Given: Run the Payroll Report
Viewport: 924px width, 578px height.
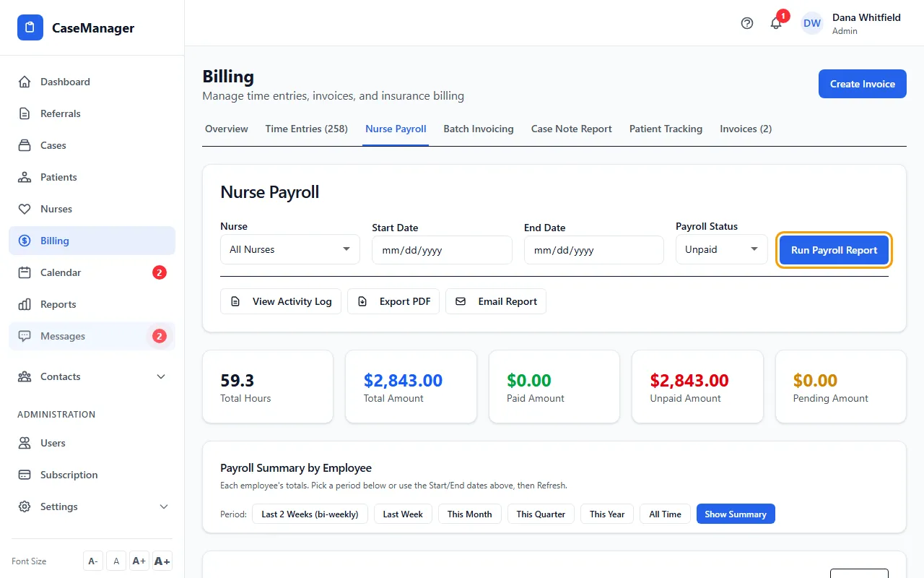Looking at the screenshot, I should [x=834, y=250].
